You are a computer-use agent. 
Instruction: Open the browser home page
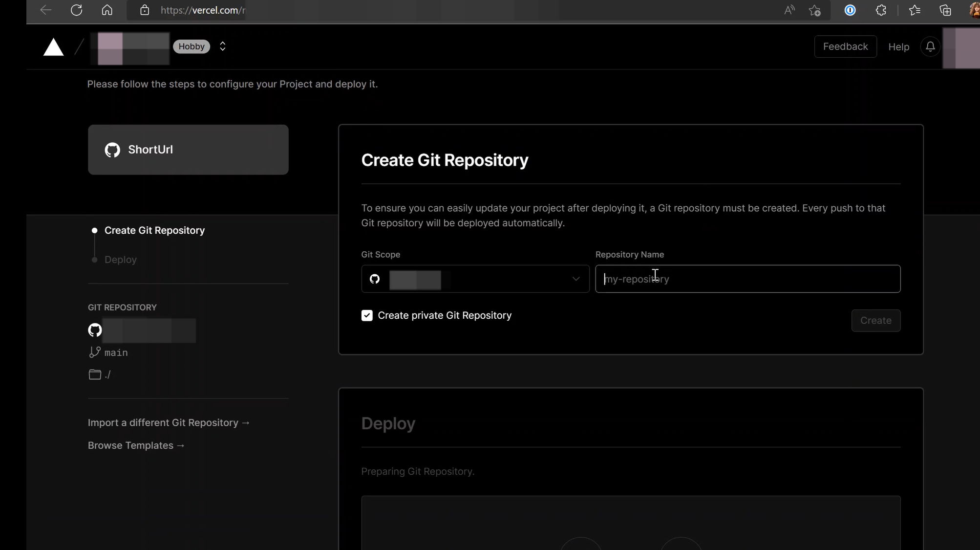tap(107, 10)
